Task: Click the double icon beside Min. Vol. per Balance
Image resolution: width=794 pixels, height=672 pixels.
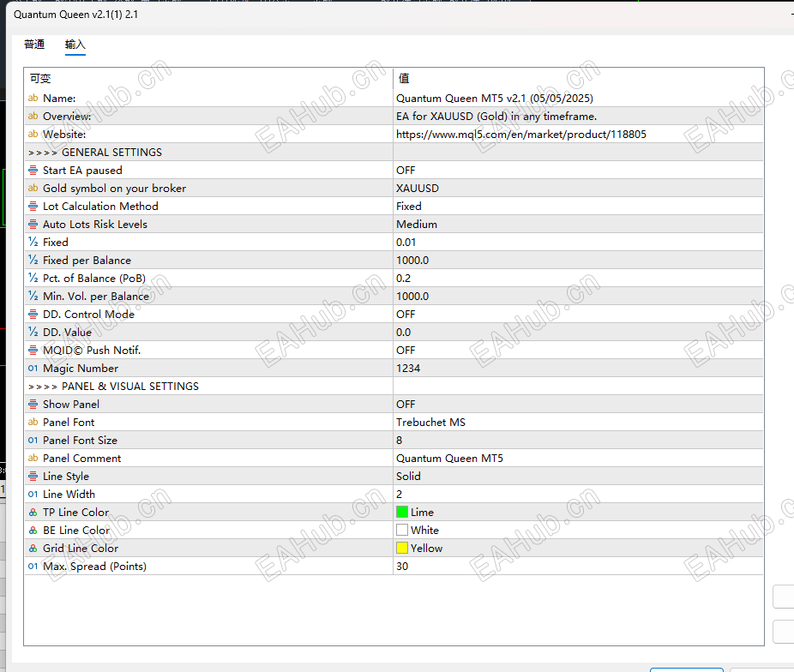Action: pyautogui.click(x=33, y=296)
